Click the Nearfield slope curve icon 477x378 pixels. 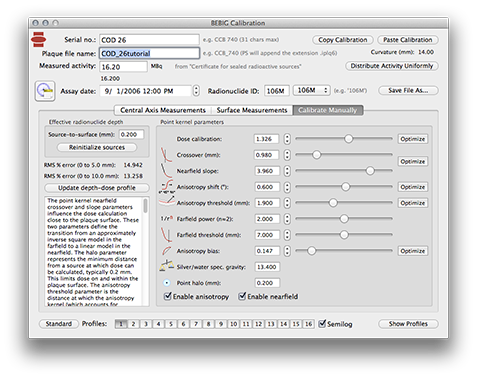166,171
